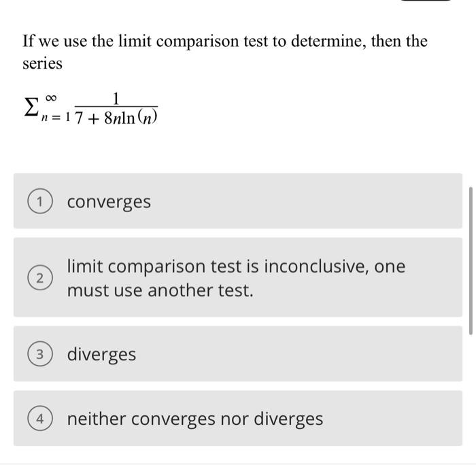Click the vertical scrollbar on right edge
Image resolution: width=476 pixels, height=465 pixels.
[471, 261]
